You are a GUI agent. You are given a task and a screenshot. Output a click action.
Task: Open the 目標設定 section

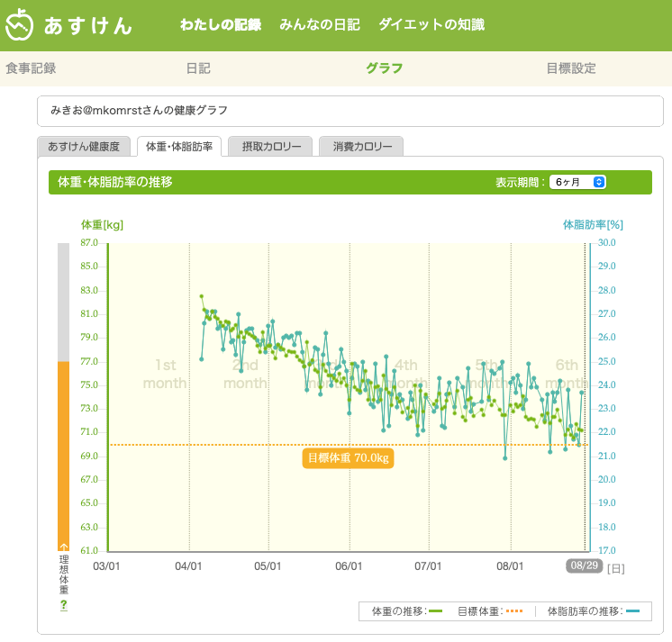pos(571,68)
